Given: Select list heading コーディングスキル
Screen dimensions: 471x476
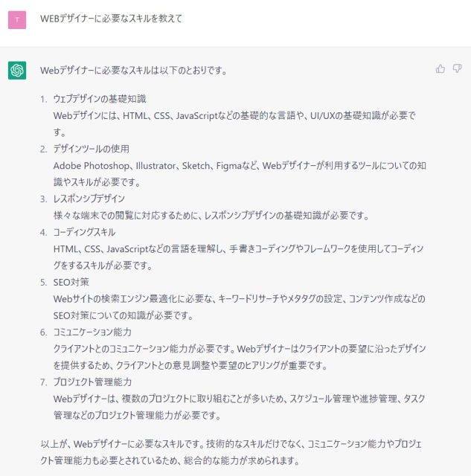Looking at the screenshot, I should pos(84,232).
